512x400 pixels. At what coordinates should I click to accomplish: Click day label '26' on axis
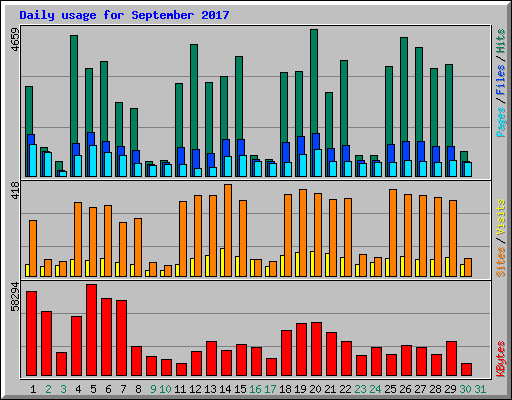[405, 389]
